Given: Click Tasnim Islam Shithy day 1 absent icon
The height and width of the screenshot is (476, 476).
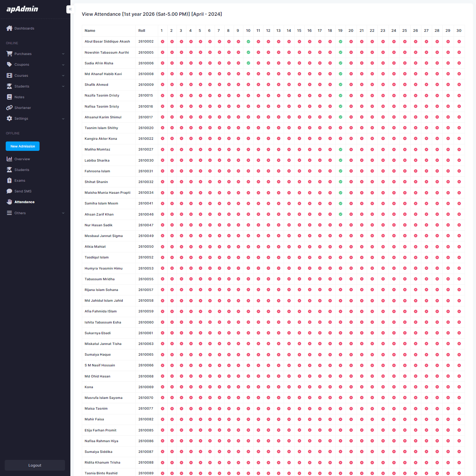Looking at the screenshot, I should click(x=163, y=128).
